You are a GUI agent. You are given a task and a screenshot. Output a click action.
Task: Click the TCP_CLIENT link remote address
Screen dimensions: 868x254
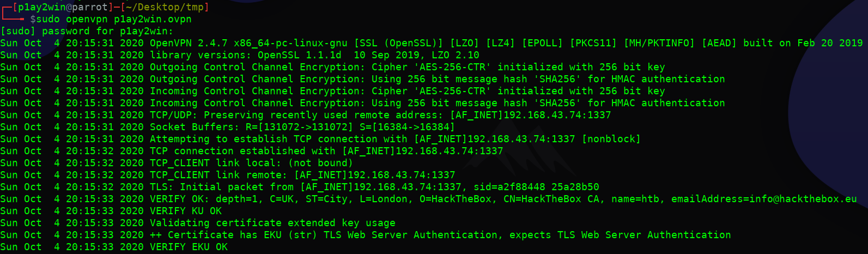(374, 175)
